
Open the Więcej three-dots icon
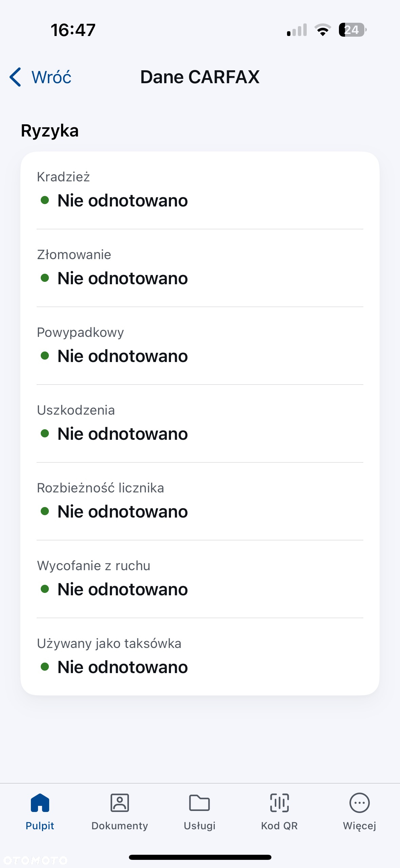(x=360, y=803)
